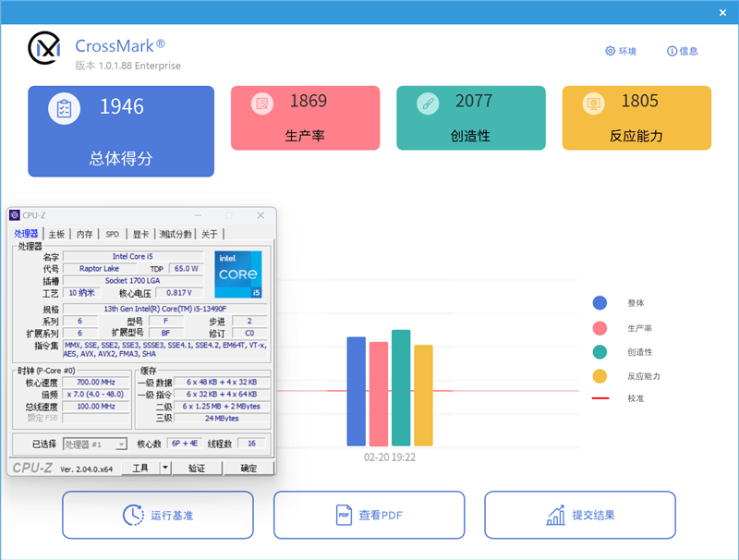Select the 显卡 tab in CPU-Z
Image resolution: width=739 pixels, height=560 pixels.
click(140, 234)
